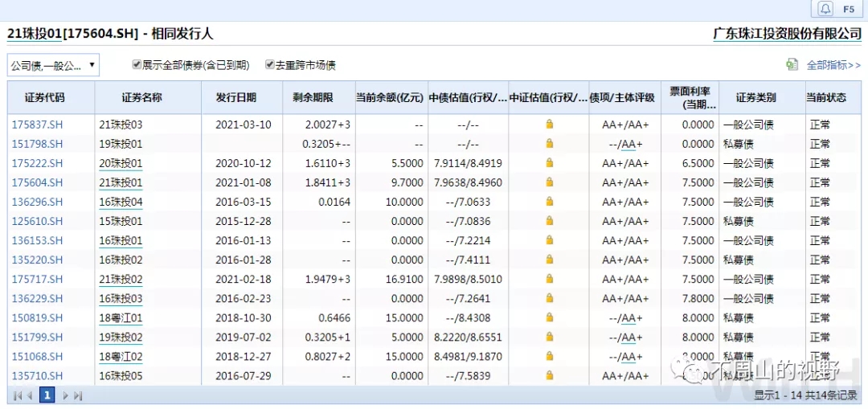Viewport: 868px width, 409px height.
Task: Open security code 135220.SH
Action: 38,260
